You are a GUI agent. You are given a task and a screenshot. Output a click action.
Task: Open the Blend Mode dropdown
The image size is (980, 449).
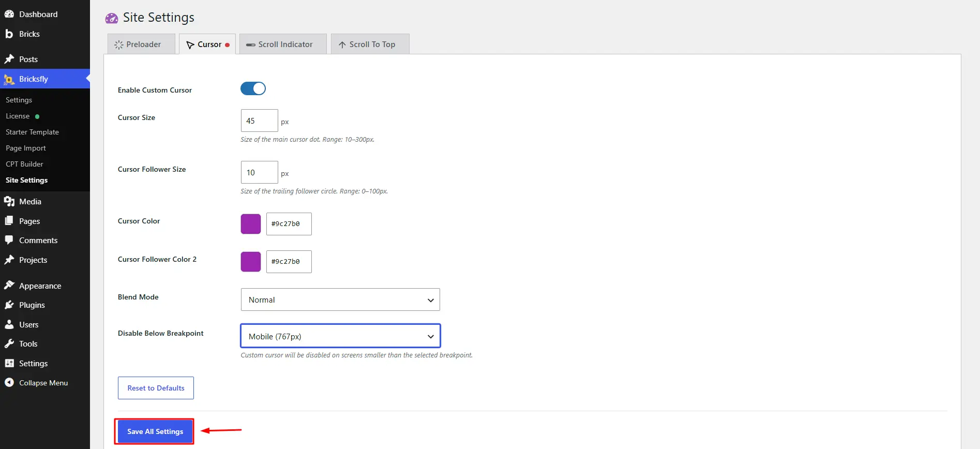pyautogui.click(x=340, y=300)
